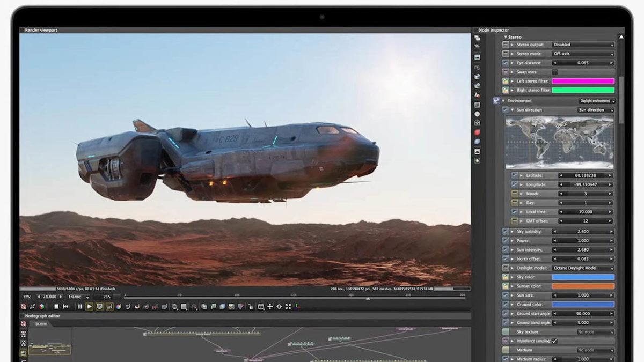
Task: Open the Stereo output dropdown showing Disabled
Action: [x=583, y=45]
